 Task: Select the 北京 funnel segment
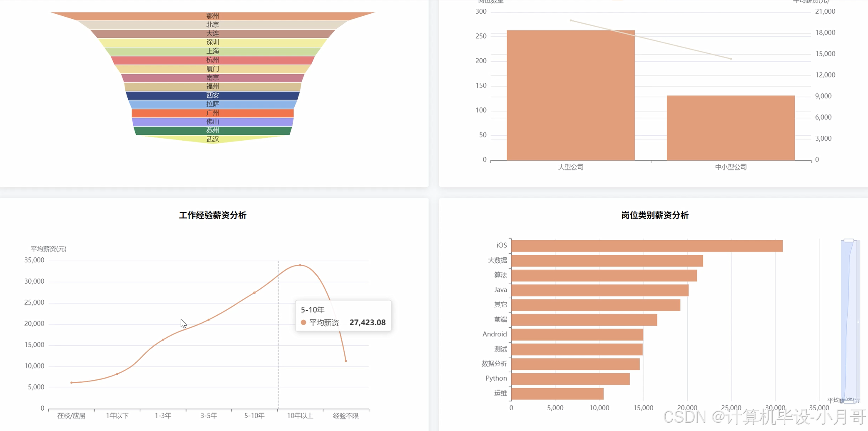click(212, 25)
